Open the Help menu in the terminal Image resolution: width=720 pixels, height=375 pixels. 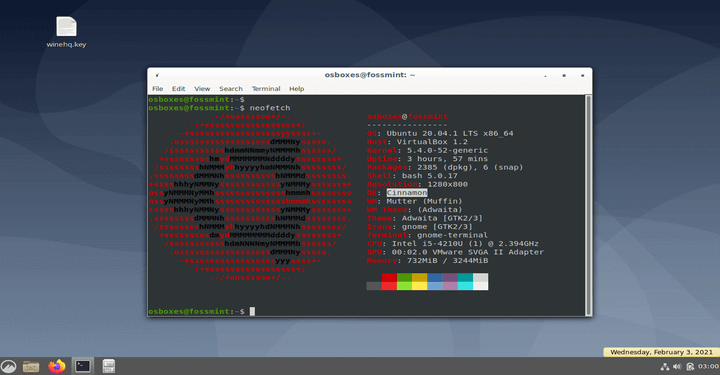(x=296, y=89)
